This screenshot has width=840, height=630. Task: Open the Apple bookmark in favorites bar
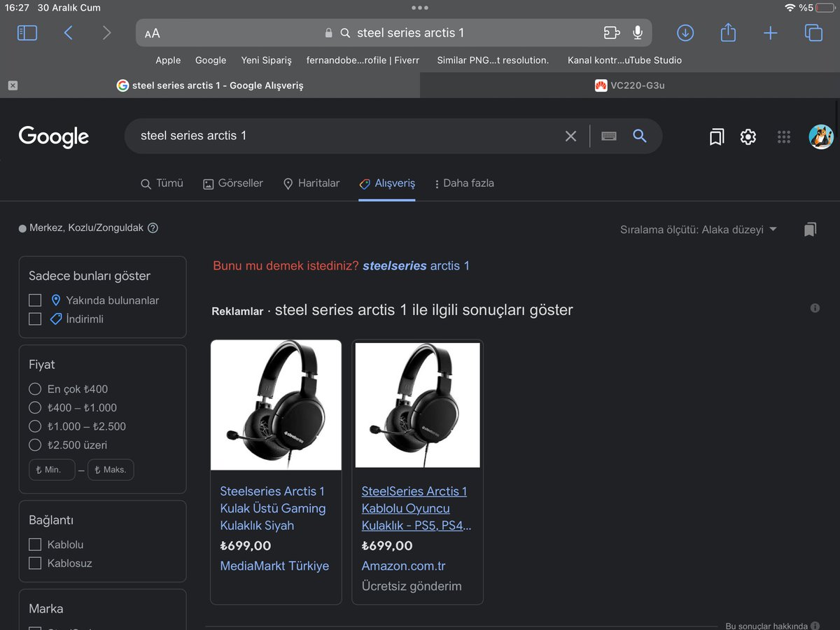point(168,60)
